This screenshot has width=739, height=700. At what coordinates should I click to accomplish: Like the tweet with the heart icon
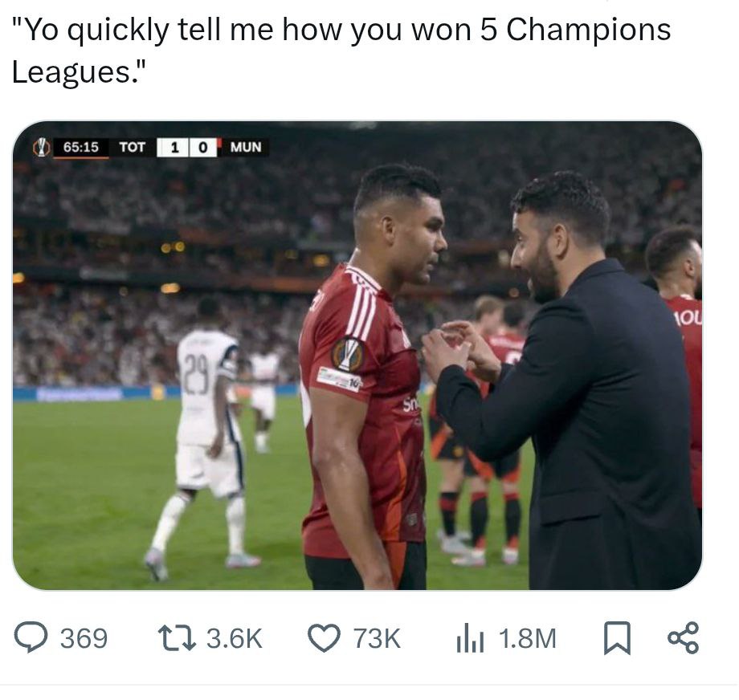click(324, 638)
